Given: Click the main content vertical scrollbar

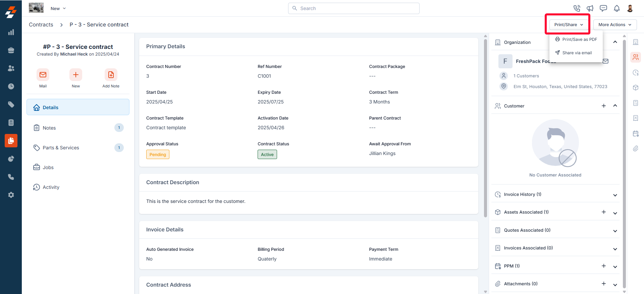Looking at the screenshot, I should 485,128.
